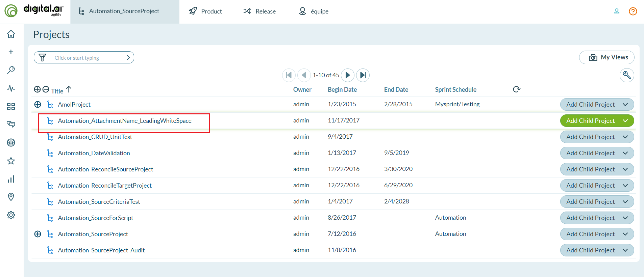The height and width of the screenshot is (277, 644).
Task: Click the plus add-new sidebar icon
Action: coord(11,52)
